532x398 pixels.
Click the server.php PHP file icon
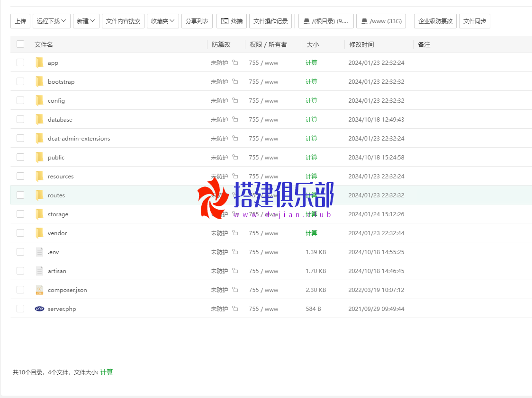(x=40, y=309)
